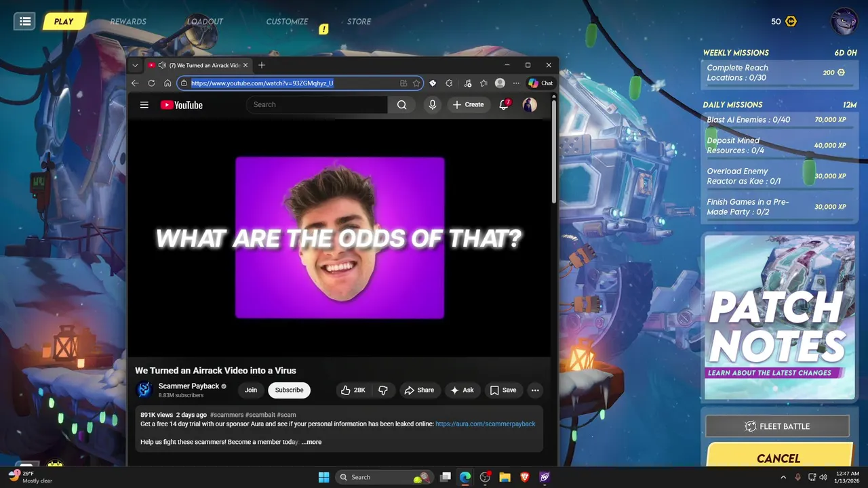Select Blast AI Enemies daily mission
The image size is (868, 488).
[x=778, y=121]
